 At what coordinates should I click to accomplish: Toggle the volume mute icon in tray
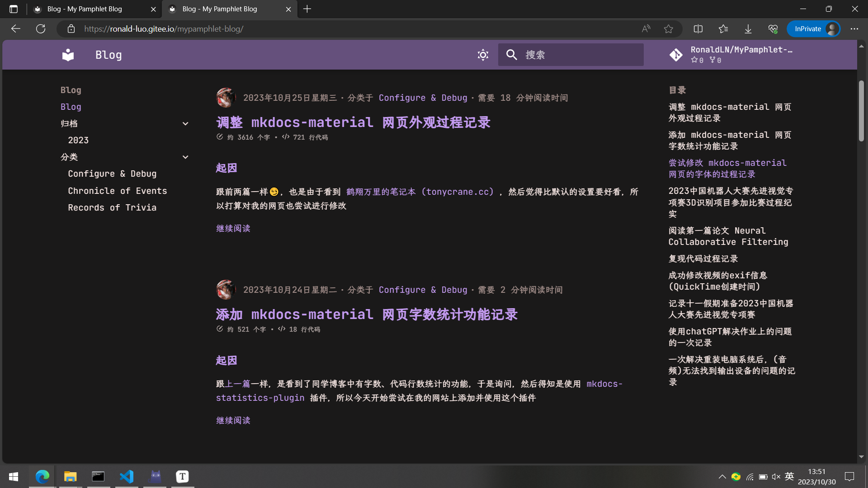[x=776, y=477]
